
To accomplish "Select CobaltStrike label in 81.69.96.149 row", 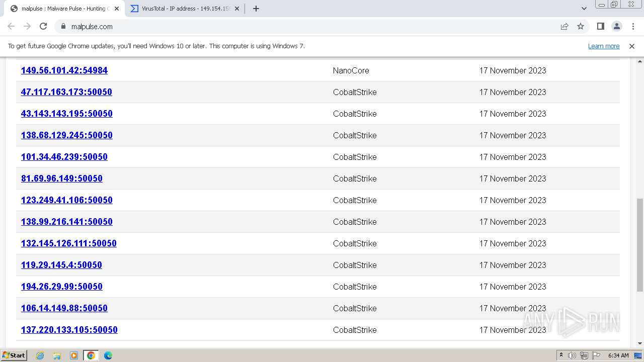I will [x=355, y=178].
